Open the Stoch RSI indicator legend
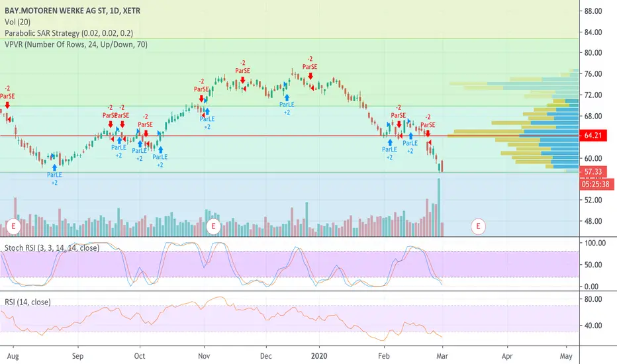Viewport: 617px width, 364px height. coord(52,248)
